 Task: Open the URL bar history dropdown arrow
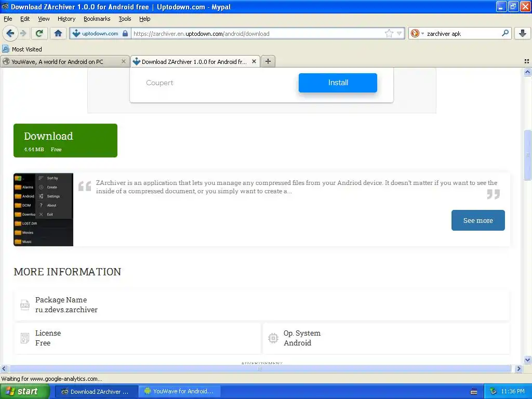coord(400,33)
